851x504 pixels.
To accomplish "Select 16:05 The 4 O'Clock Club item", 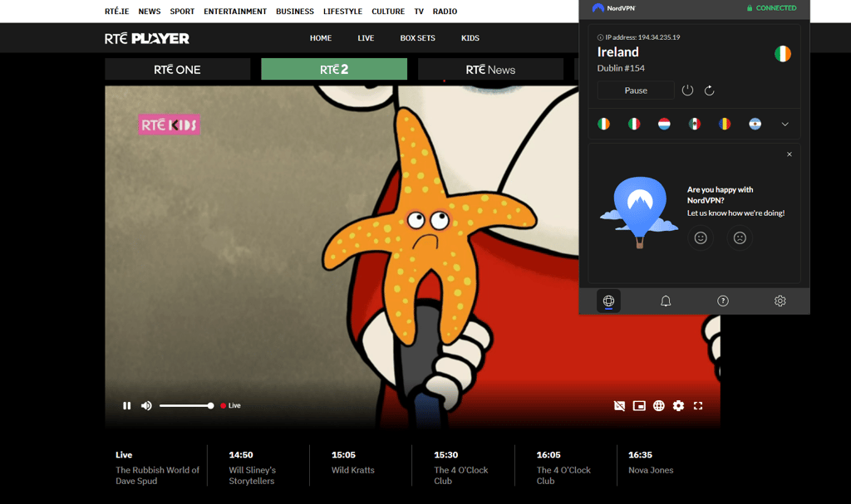I will (x=566, y=466).
